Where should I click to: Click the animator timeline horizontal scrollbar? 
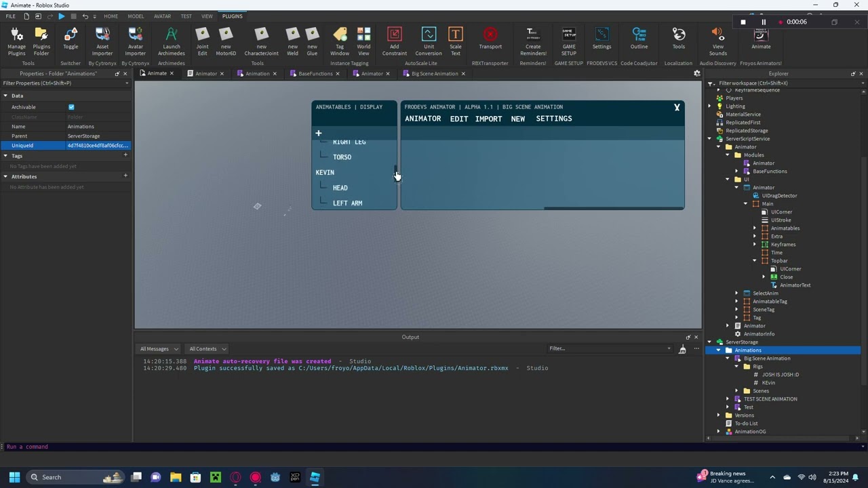point(614,208)
